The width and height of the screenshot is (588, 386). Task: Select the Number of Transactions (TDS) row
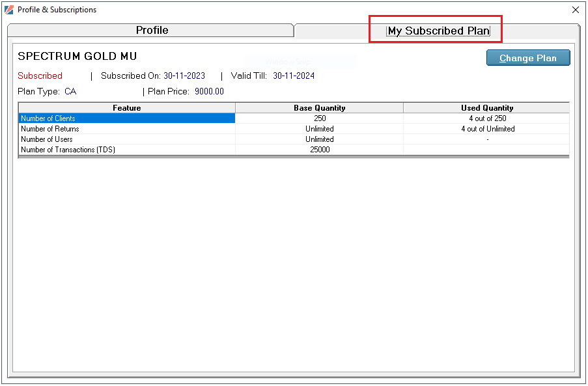(294, 150)
